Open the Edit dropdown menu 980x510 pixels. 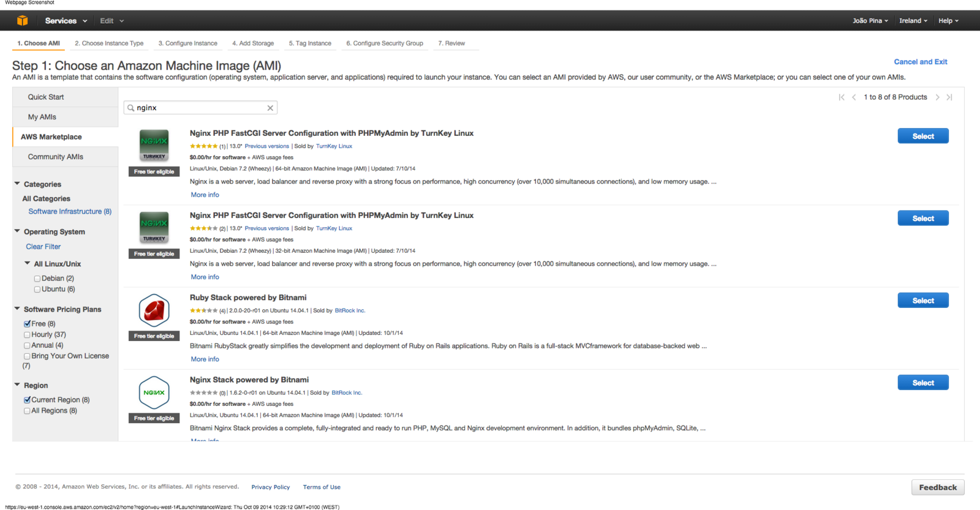coord(112,21)
